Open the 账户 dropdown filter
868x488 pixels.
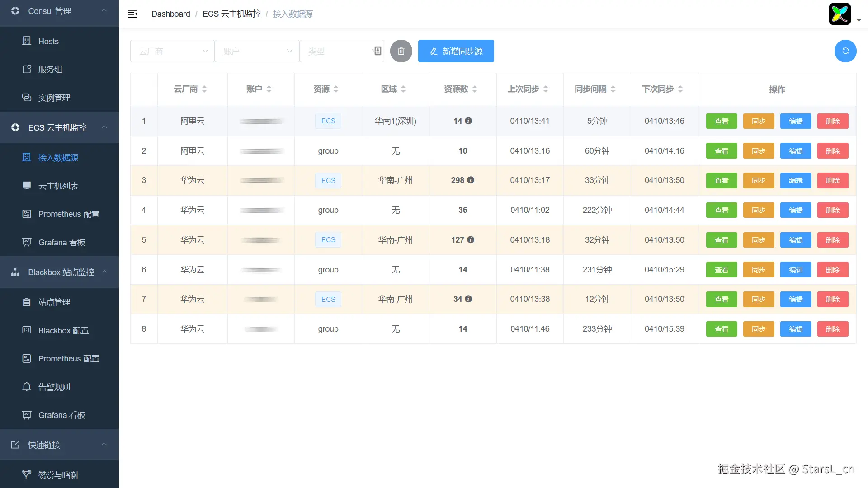[x=256, y=51]
